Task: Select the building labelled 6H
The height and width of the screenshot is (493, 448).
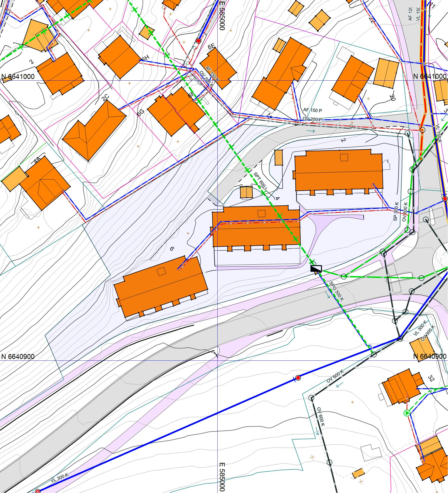Action: (120, 57)
